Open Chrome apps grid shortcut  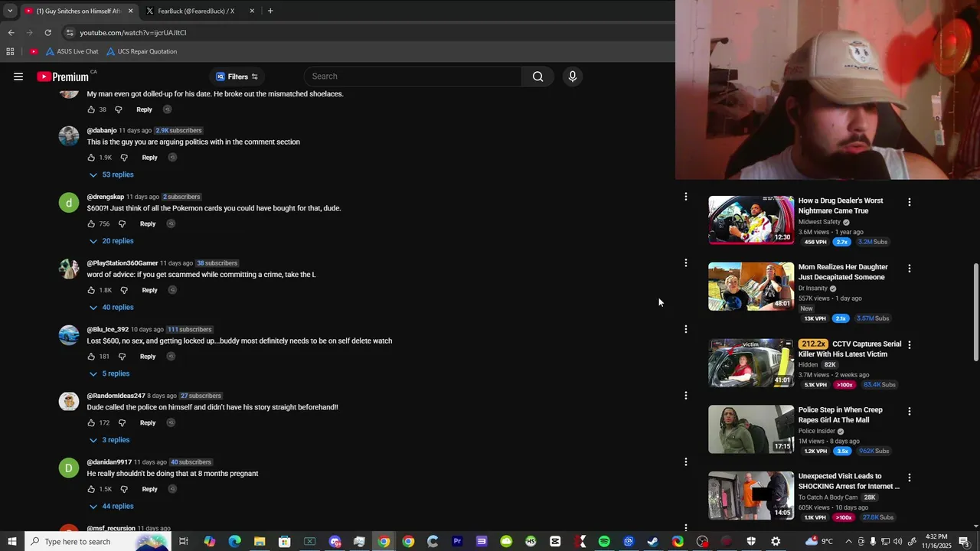(10, 51)
